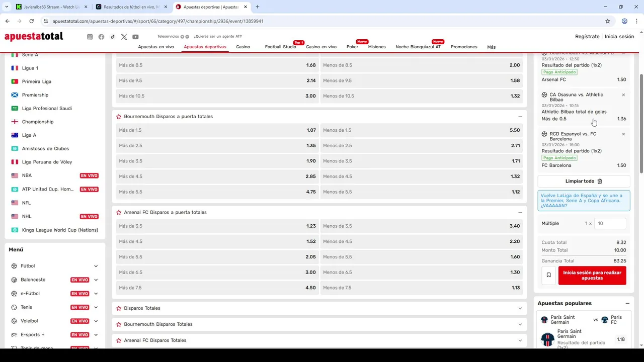
Task: Remove RCD Espanyol vs. FC Barcelona bet
Action: [623, 134]
